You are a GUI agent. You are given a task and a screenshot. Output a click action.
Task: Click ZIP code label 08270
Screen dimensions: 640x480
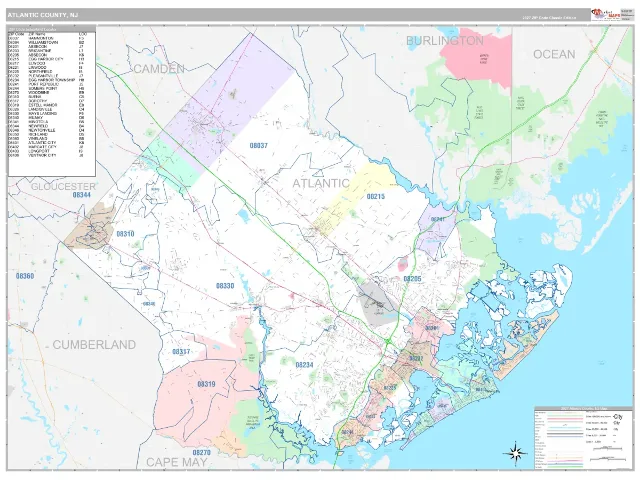[202, 453]
